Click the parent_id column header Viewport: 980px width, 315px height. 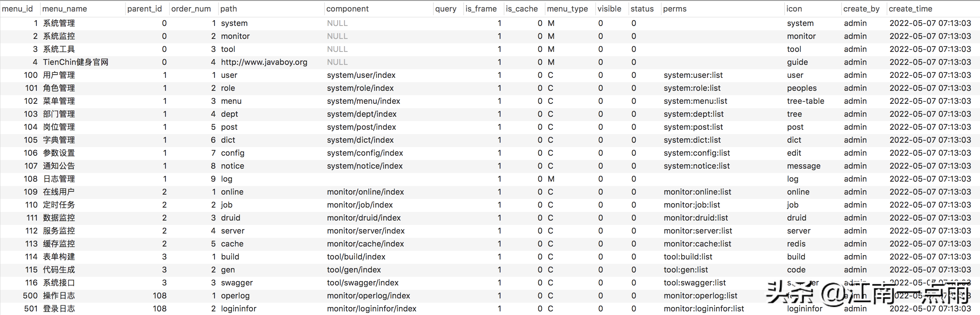point(144,9)
